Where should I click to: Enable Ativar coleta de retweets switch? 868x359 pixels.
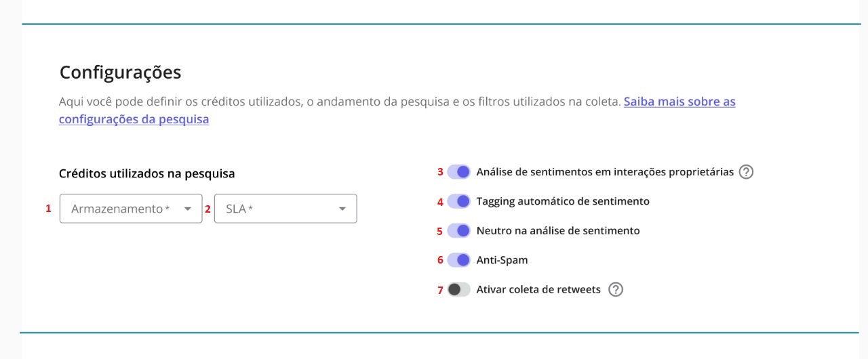click(x=459, y=290)
